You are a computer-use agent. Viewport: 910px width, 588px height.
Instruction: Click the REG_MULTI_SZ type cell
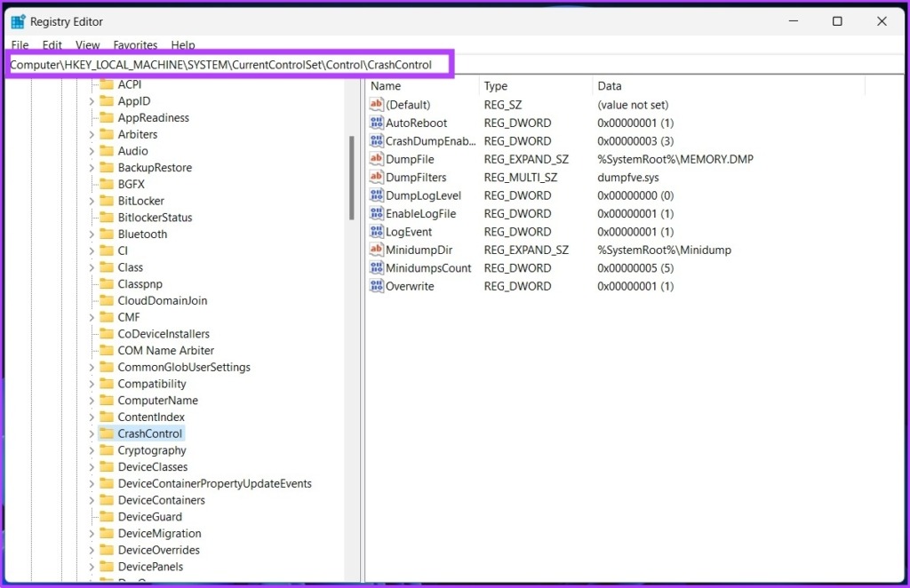tap(521, 178)
